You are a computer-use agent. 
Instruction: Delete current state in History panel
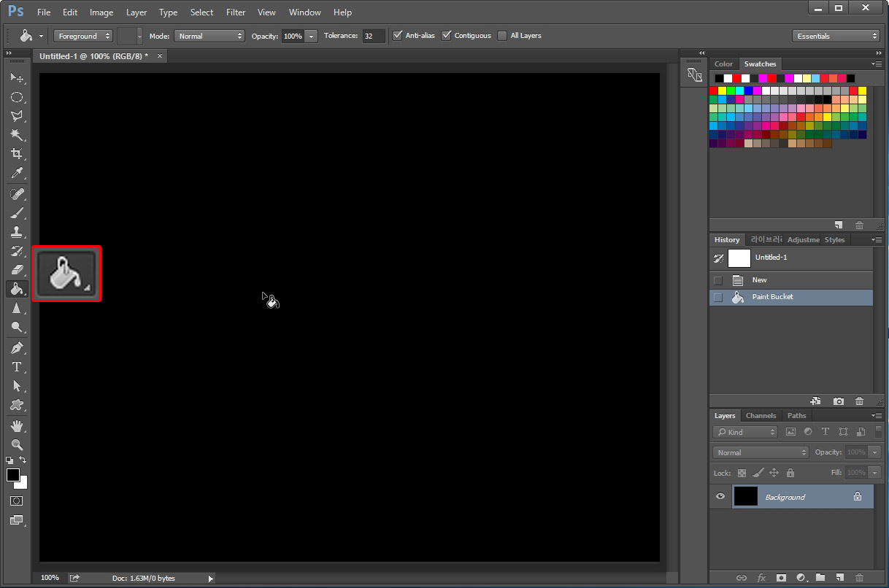pos(859,401)
